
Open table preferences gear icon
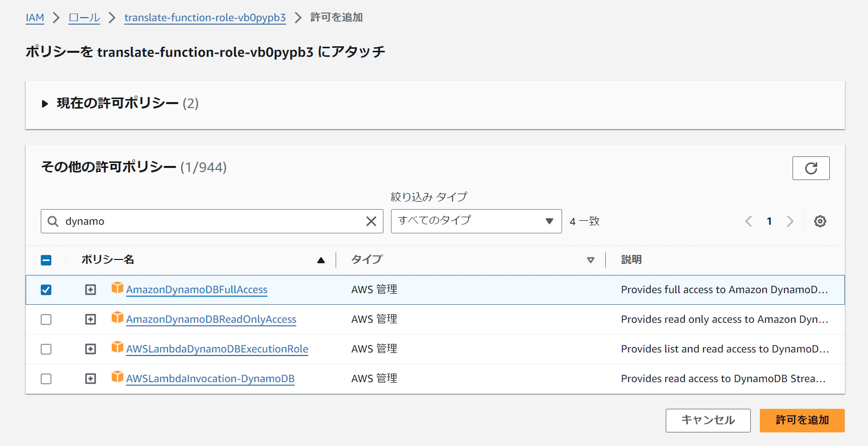coord(820,221)
